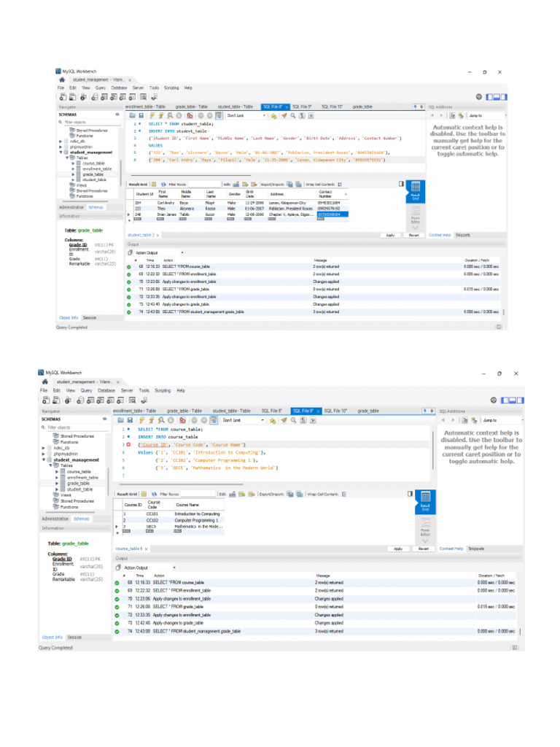Open the preferences gear icon in lower window

tap(494, 400)
